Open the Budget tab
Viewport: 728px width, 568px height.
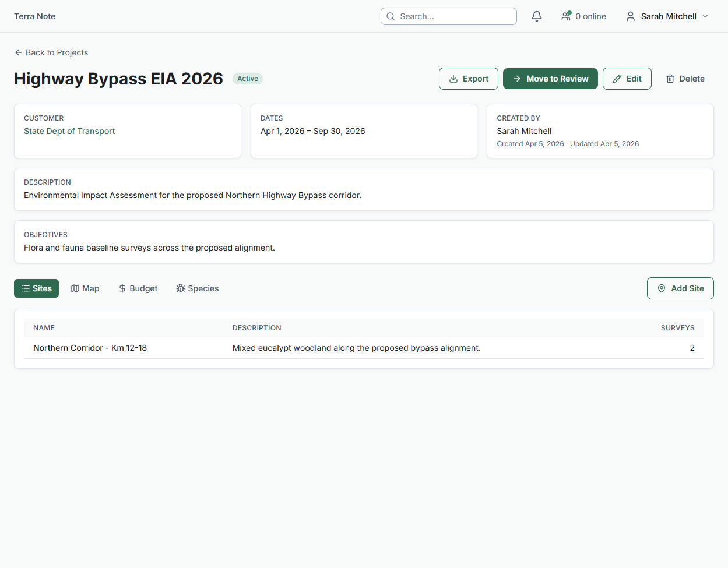coord(138,288)
